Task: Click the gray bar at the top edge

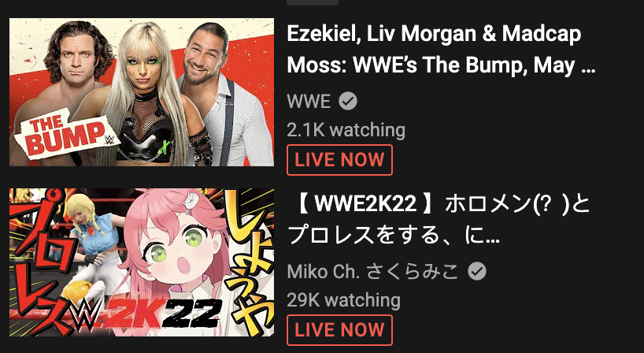Action: coord(313,2)
